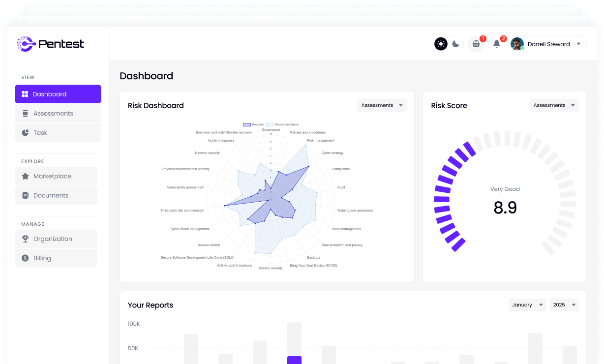Click the Network security label
Image resolution: width=604 pixels, height=364 pixels.
click(208, 153)
